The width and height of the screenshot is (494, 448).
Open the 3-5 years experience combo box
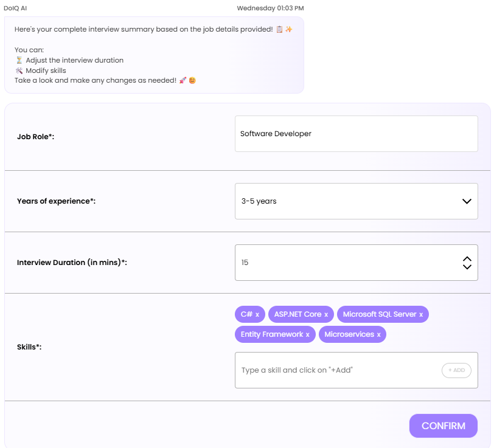click(x=357, y=201)
